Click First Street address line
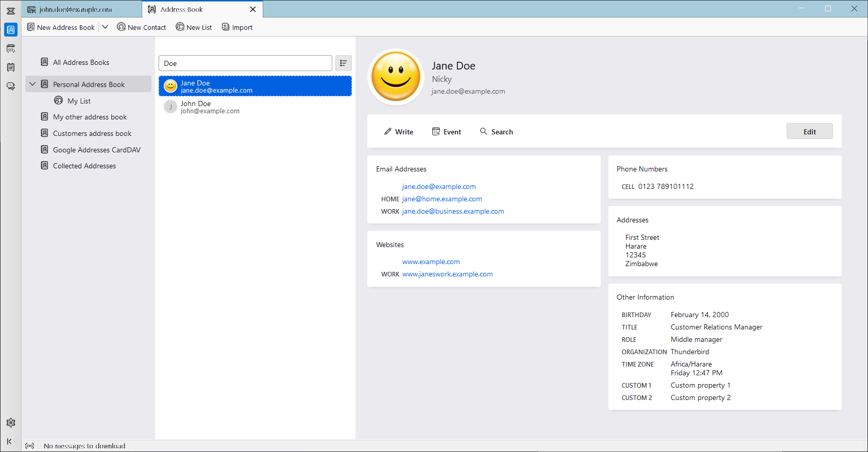The image size is (868, 452). coord(642,237)
